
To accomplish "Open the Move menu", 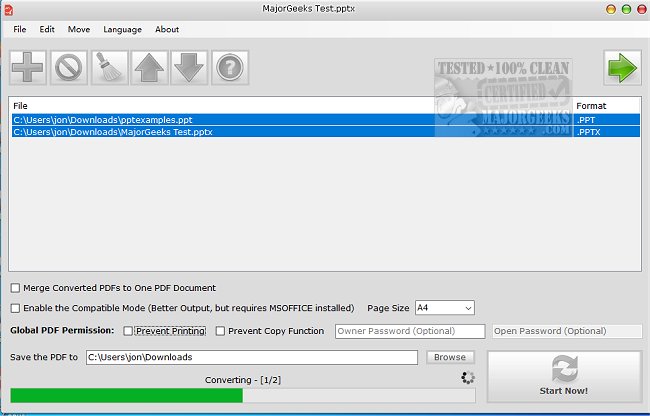I will click(79, 29).
